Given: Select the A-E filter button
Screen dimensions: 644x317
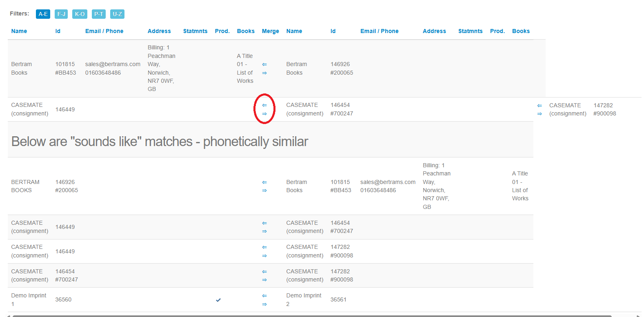Looking at the screenshot, I should [43, 14].
